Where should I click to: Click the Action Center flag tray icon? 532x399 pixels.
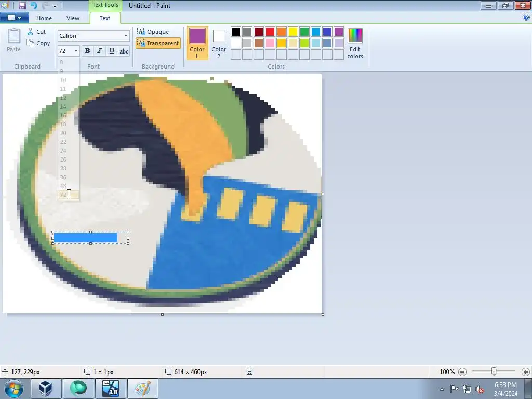click(454, 389)
